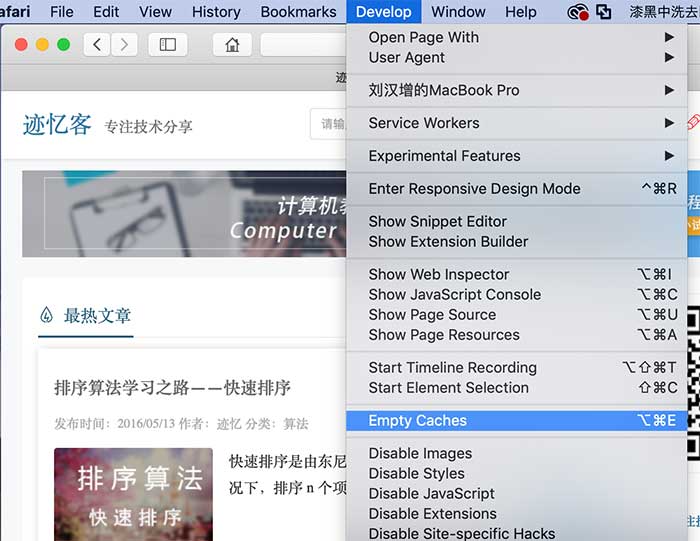The width and height of the screenshot is (700, 541).
Task: Select Show Page Source
Action: [x=517, y=315]
